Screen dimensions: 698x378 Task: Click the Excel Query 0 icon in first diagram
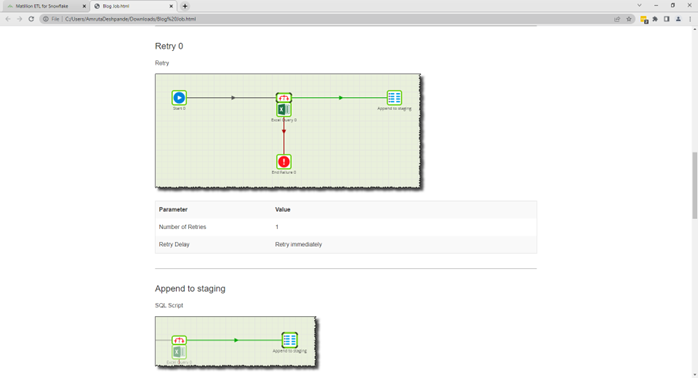pos(284,110)
